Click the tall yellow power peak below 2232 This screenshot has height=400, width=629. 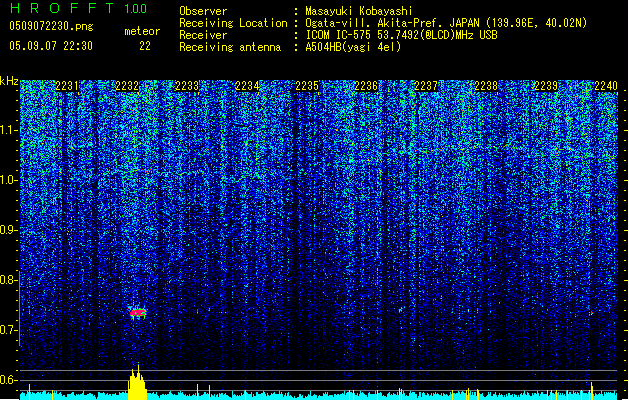coord(137,382)
